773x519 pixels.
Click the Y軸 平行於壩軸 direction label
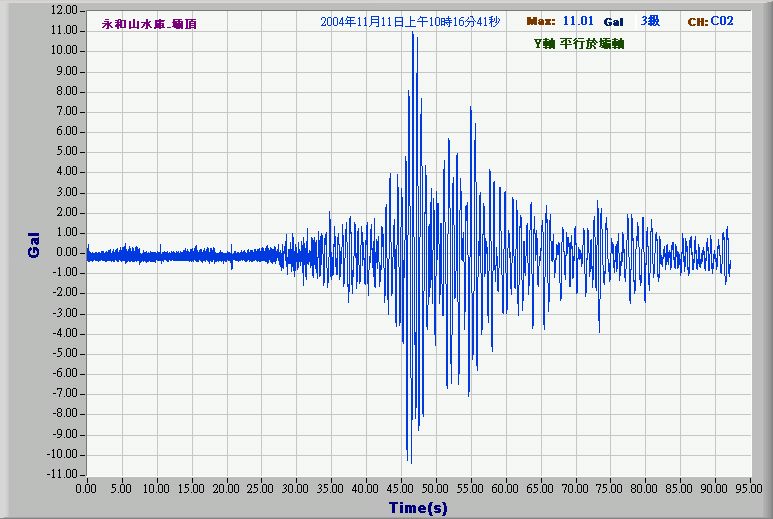coord(579,43)
